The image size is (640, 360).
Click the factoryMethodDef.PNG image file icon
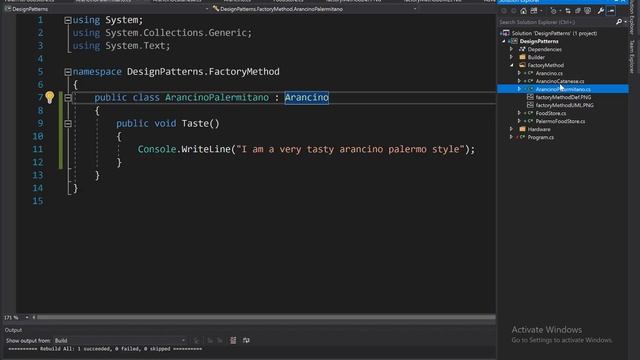(530, 97)
